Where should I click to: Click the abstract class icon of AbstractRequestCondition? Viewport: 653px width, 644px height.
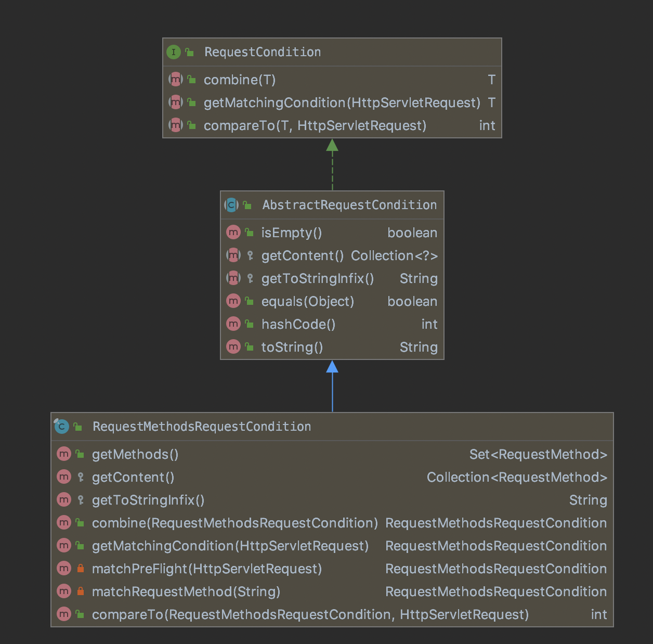pos(231,205)
